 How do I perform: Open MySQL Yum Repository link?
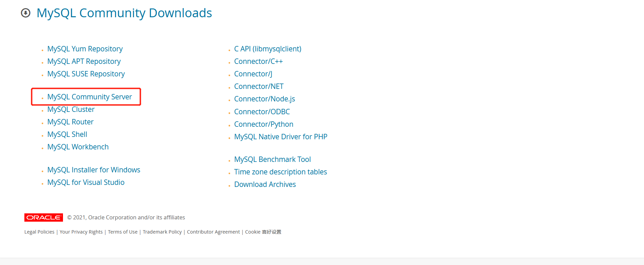click(85, 49)
